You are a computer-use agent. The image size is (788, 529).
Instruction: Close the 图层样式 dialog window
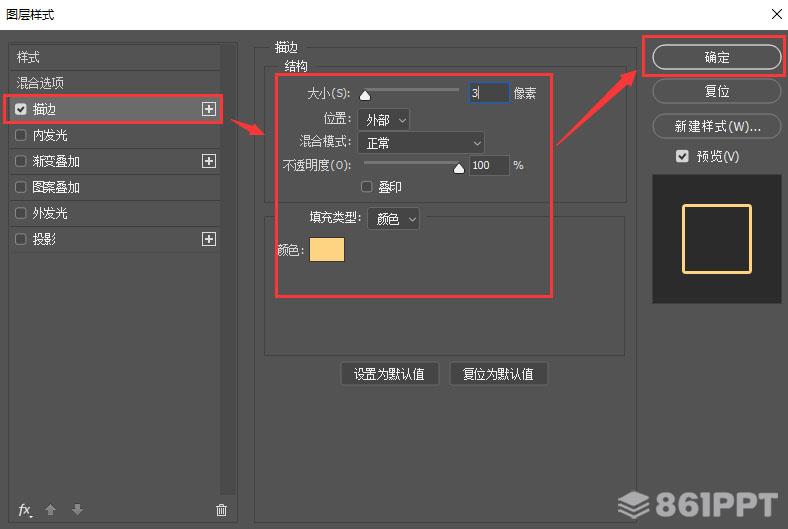pos(776,14)
